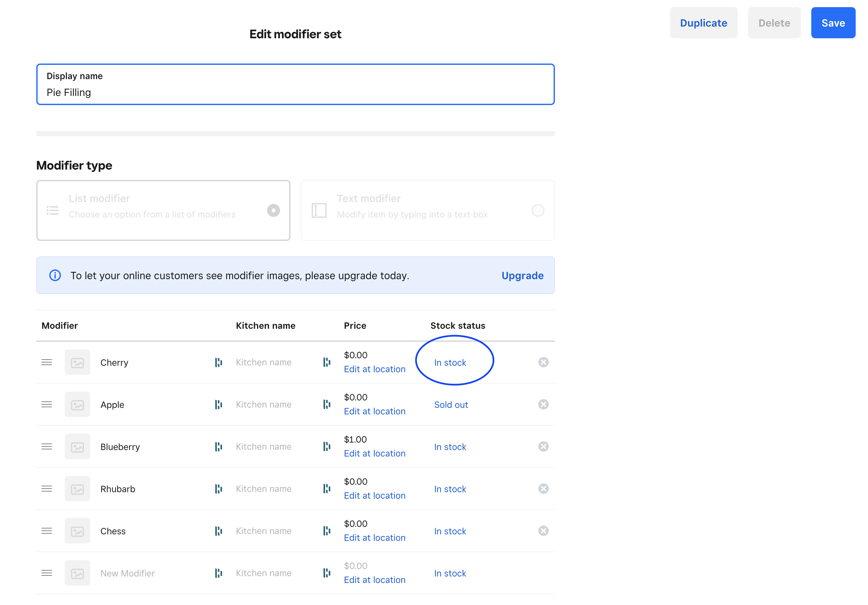The width and height of the screenshot is (868, 605).
Task: Click the Chess image placeholder icon
Action: pyautogui.click(x=77, y=531)
